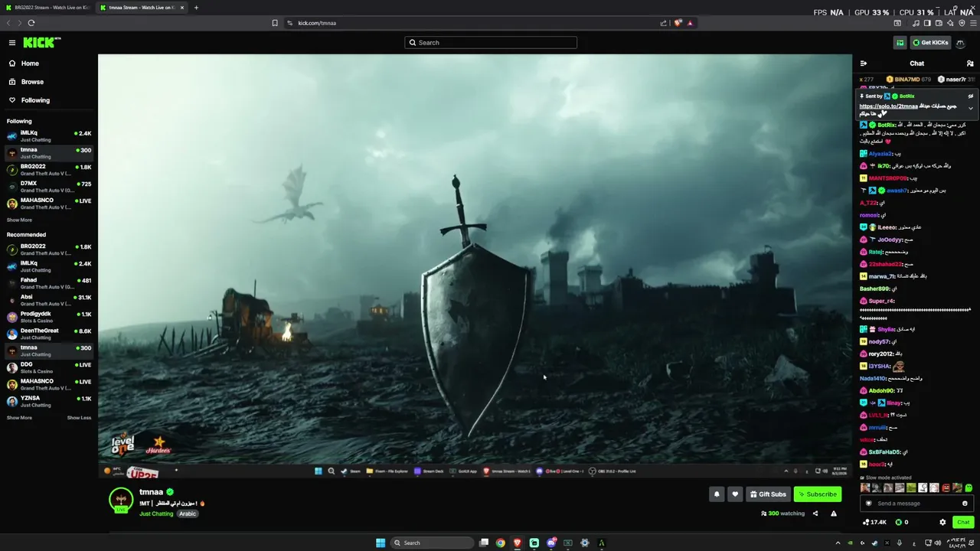The image size is (980, 551).
Task: Open Absi channel in Recommended
Action: 49,300
